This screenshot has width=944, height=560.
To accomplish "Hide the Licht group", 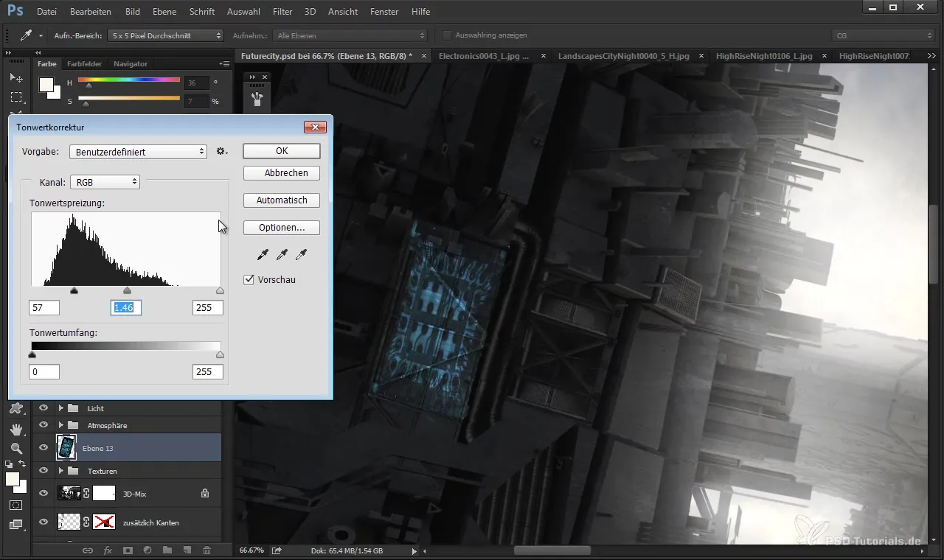I will [44, 407].
